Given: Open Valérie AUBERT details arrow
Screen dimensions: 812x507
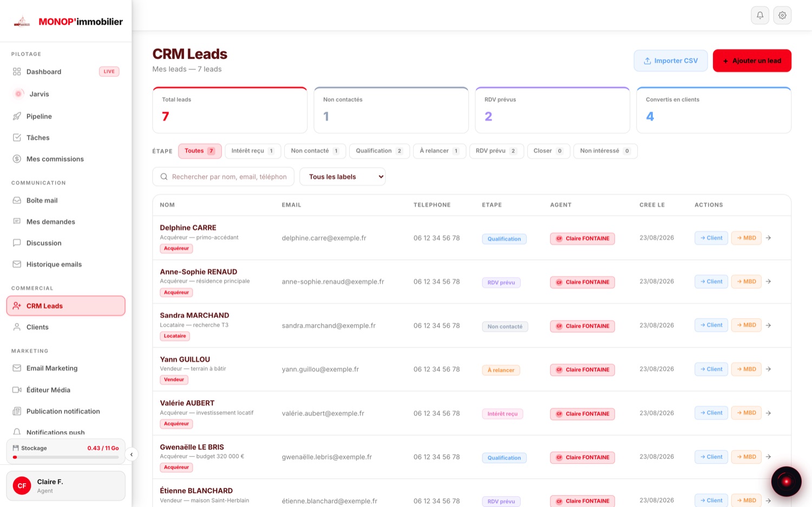Looking at the screenshot, I should point(768,413).
